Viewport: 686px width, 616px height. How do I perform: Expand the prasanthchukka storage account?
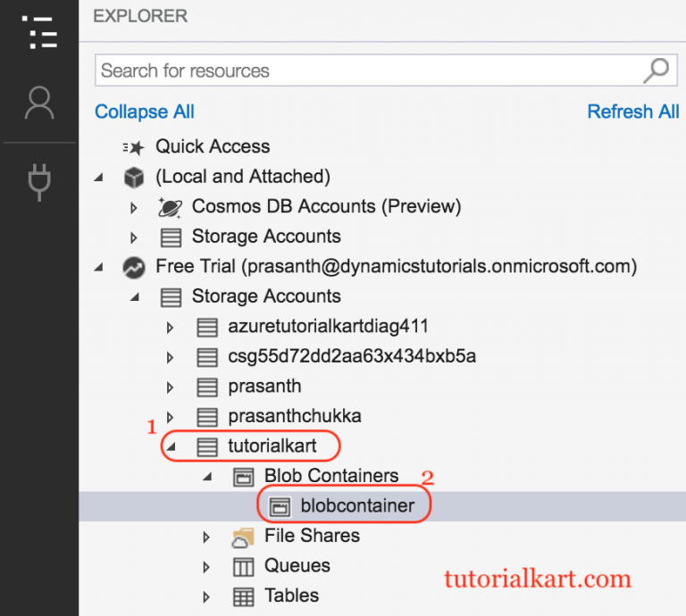coord(171,417)
